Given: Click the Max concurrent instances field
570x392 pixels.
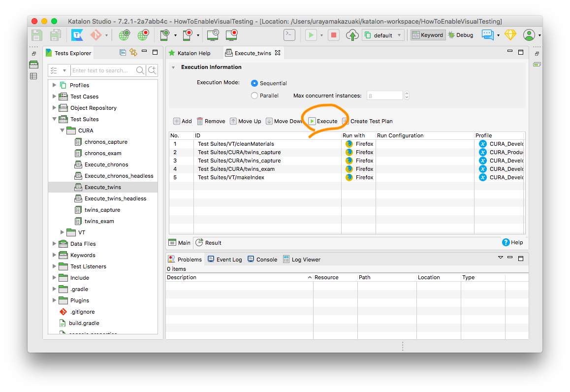Looking at the screenshot, I should [384, 96].
